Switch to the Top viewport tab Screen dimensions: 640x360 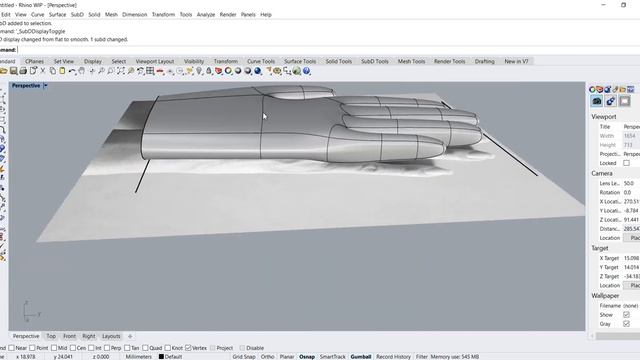coord(51,336)
